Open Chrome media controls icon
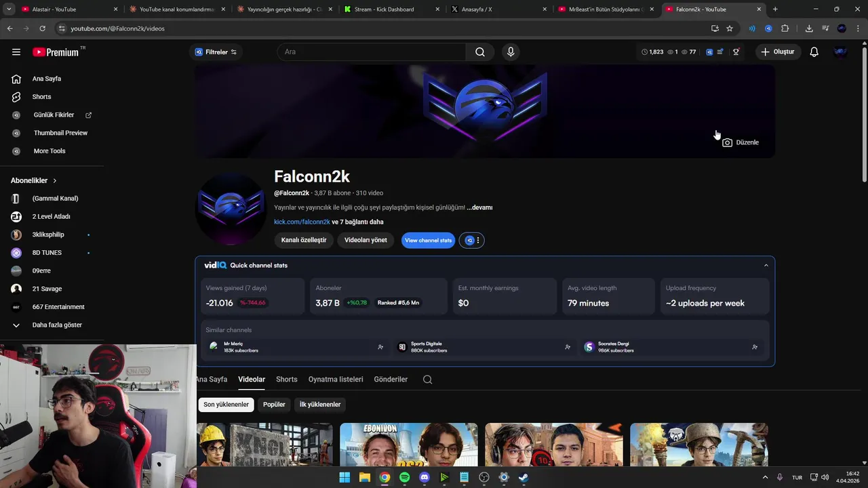The image size is (868, 488). [x=825, y=28]
